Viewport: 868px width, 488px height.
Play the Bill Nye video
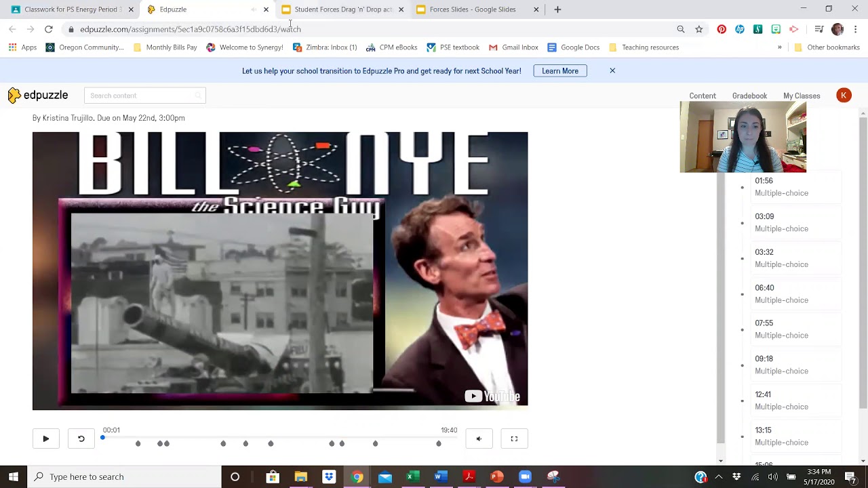tap(45, 439)
